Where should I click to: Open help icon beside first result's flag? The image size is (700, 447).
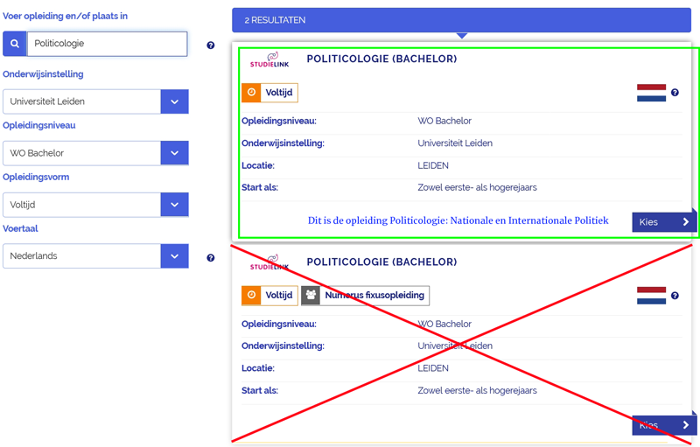click(675, 92)
